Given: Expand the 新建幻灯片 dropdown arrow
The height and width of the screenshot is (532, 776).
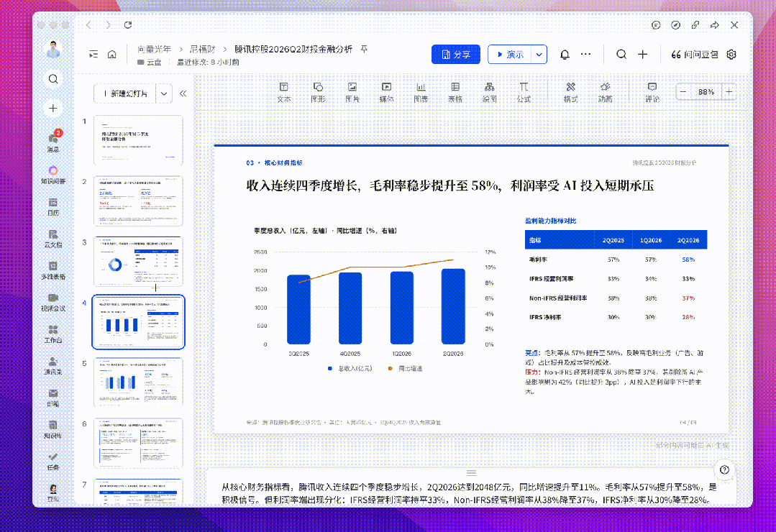Looking at the screenshot, I should (164, 93).
